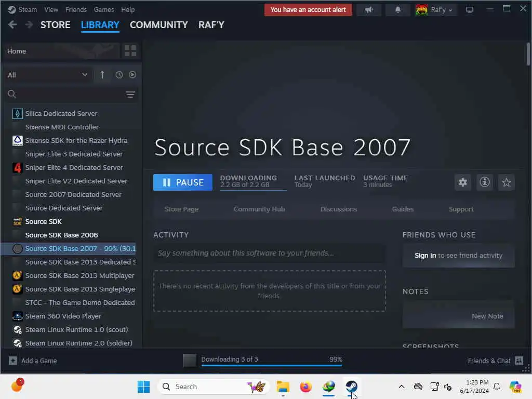Click the Add a Game plus icon
Screen dimensions: 532x399
(x=13, y=361)
